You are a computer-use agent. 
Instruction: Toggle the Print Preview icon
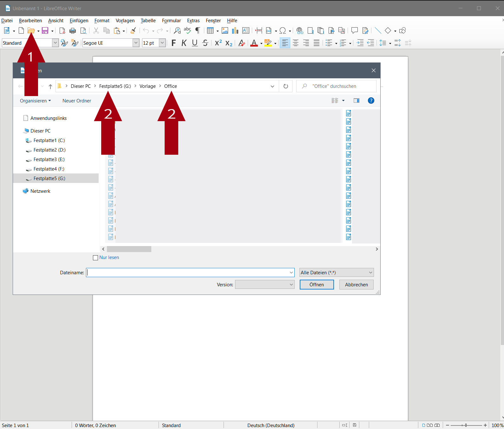[x=83, y=30]
